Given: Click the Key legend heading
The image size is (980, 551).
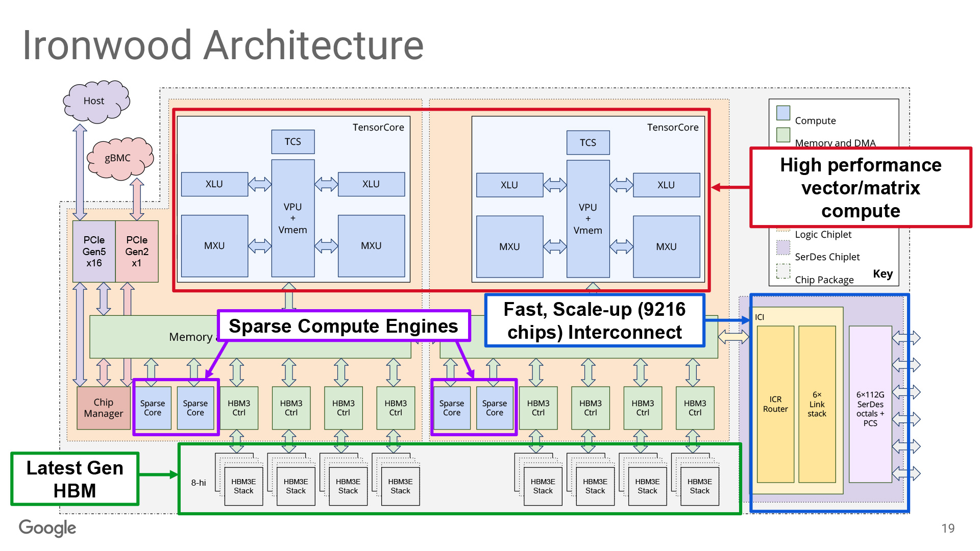Looking at the screenshot, I should point(883,274).
